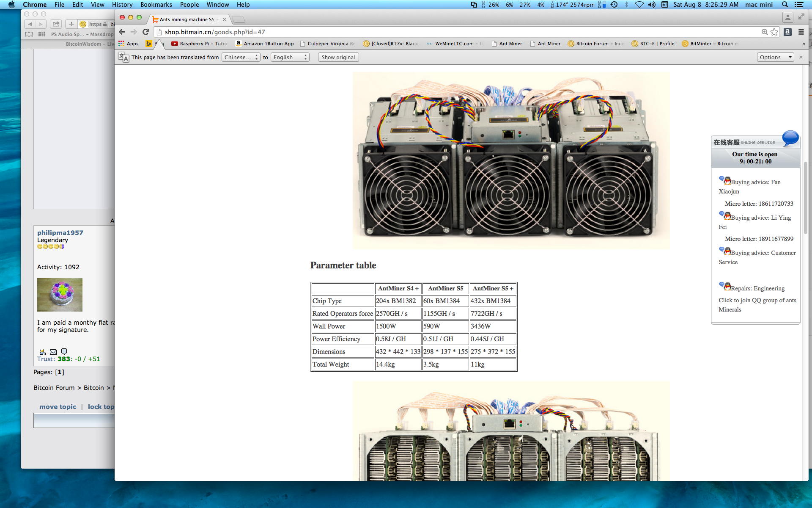This screenshot has width=812, height=508.
Task: Select the 0.51J / GH table cell
Action: (446, 339)
